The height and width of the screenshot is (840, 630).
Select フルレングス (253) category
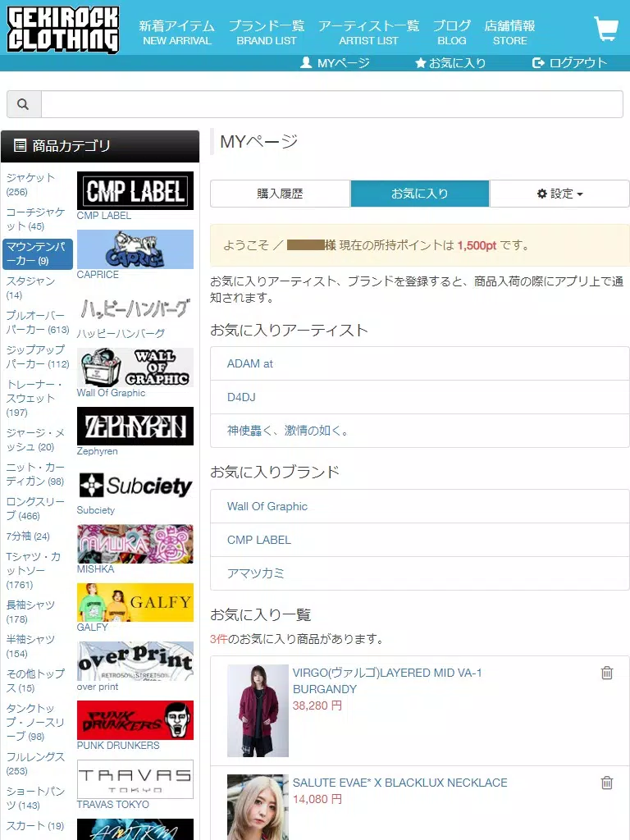pyautogui.click(x=35, y=764)
